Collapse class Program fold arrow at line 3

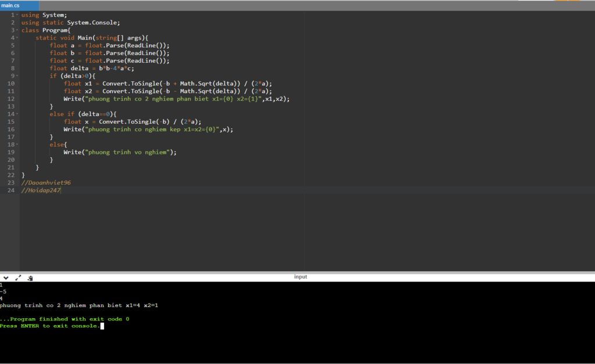click(17, 30)
